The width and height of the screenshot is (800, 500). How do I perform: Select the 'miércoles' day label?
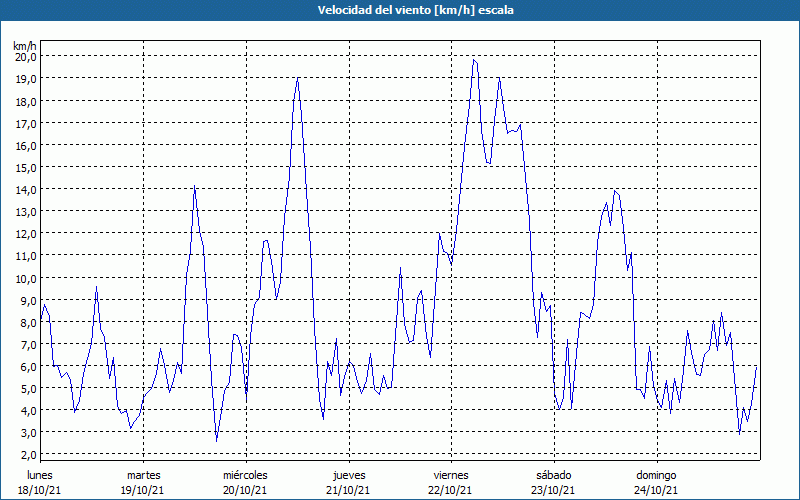coord(245,475)
